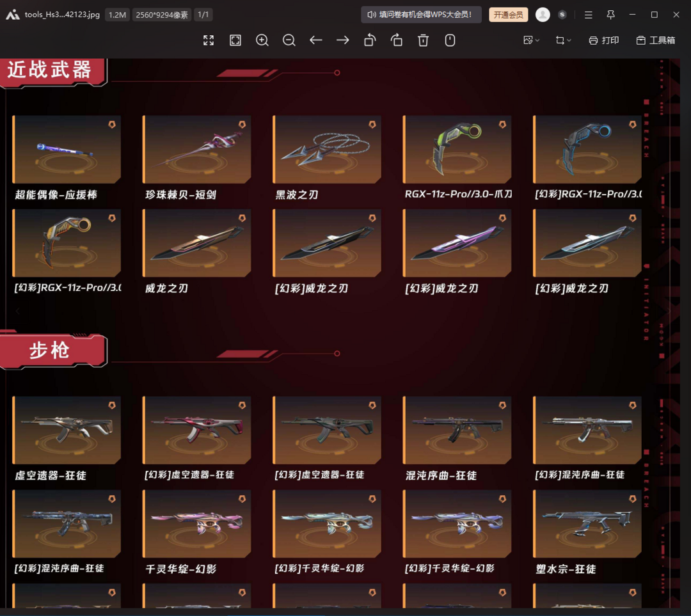
Task: Select the 混沌序曲-狂徒 card without 幻彩 prefix
Action: point(457,430)
